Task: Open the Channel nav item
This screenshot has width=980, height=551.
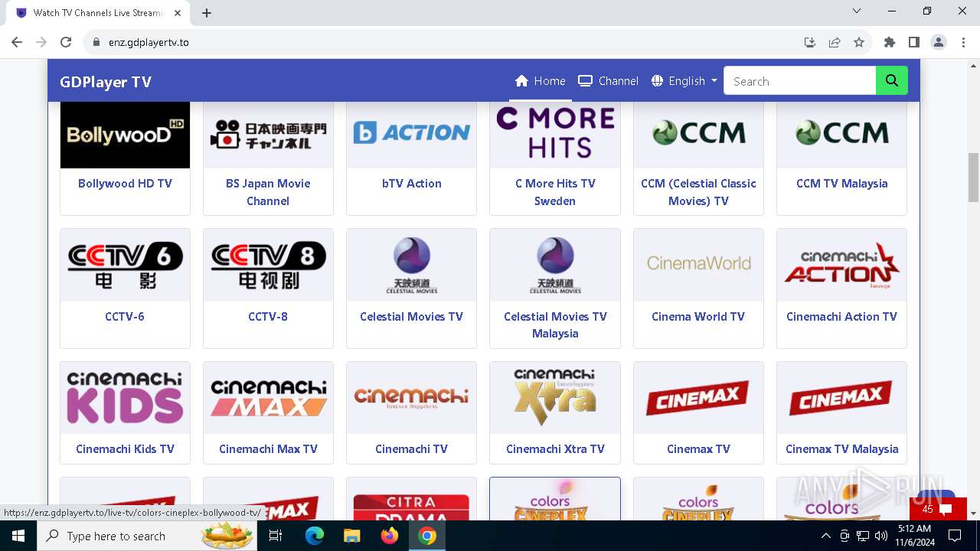Action: (x=608, y=80)
